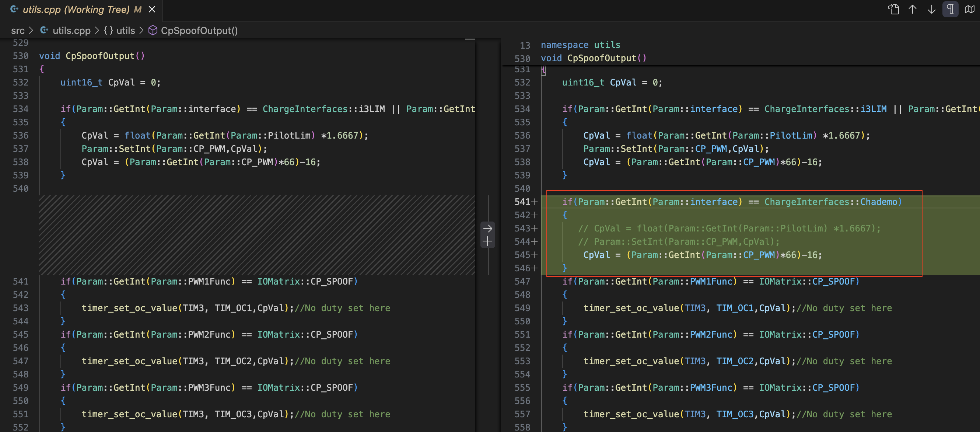Click sticky scroll line void CpSpoofOutput()

pos(594,58)
